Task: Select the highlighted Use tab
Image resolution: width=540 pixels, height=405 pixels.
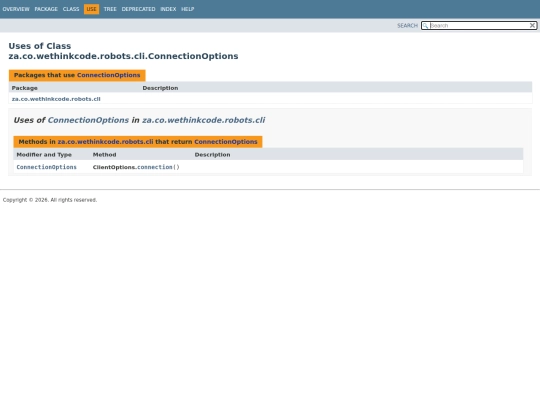Action: pos(91,9)
